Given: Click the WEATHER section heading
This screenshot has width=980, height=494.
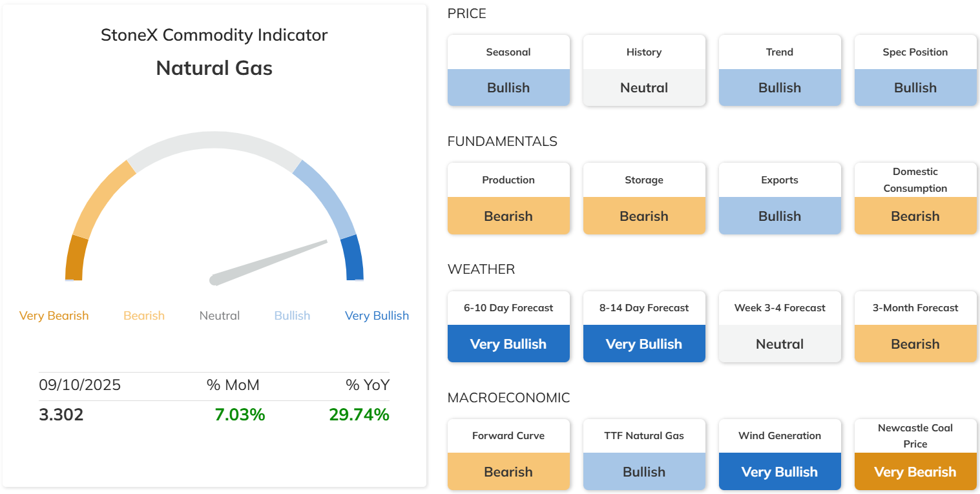Looking at the screenshot, I should coord(481,269).
